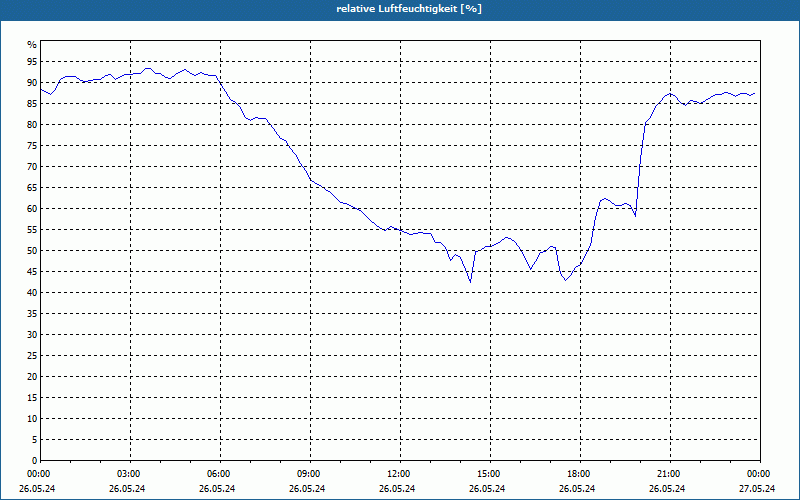This screenshot has height=500, width=800.
Task: Click the 12:00 time label
Action: pyautogui.click(x=399, y=474)
